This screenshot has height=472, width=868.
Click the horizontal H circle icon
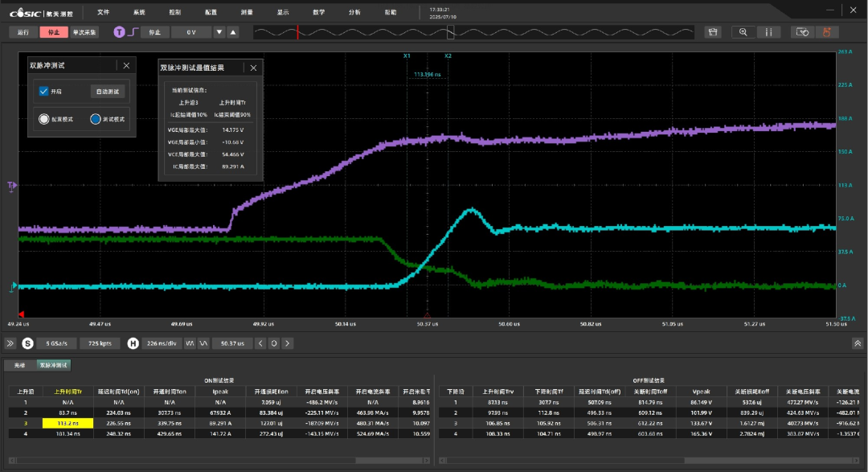click(x=133, y=343)
